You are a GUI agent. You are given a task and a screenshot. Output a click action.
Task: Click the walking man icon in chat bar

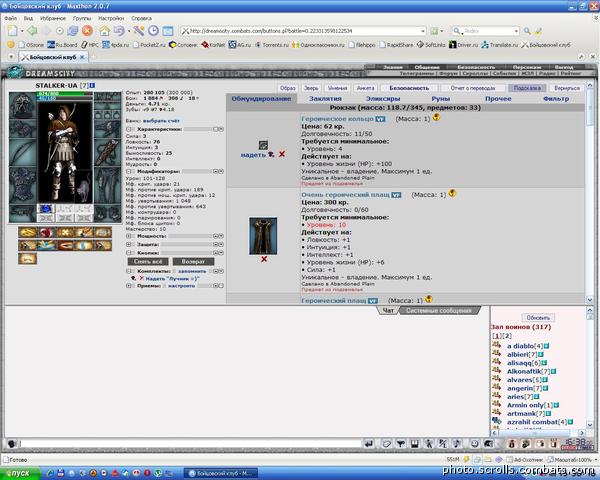pos(429,444)
